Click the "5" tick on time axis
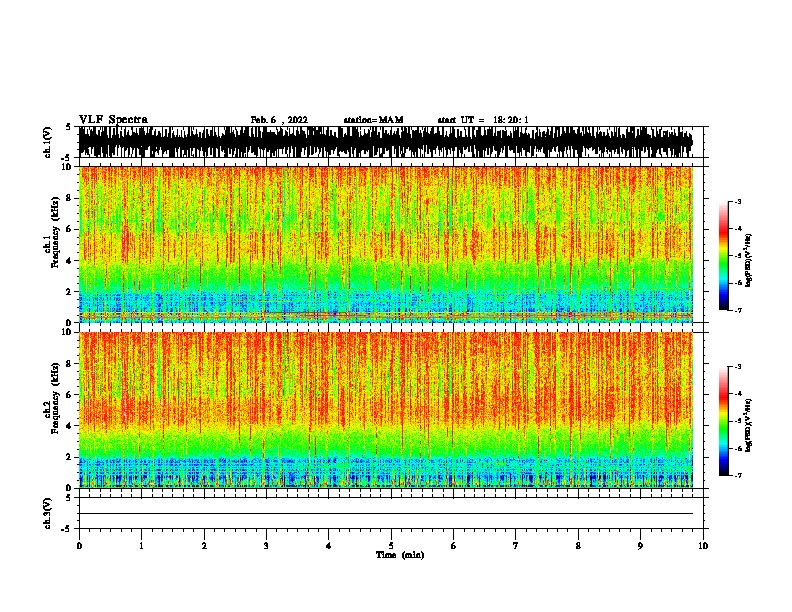 pos(391,546)
